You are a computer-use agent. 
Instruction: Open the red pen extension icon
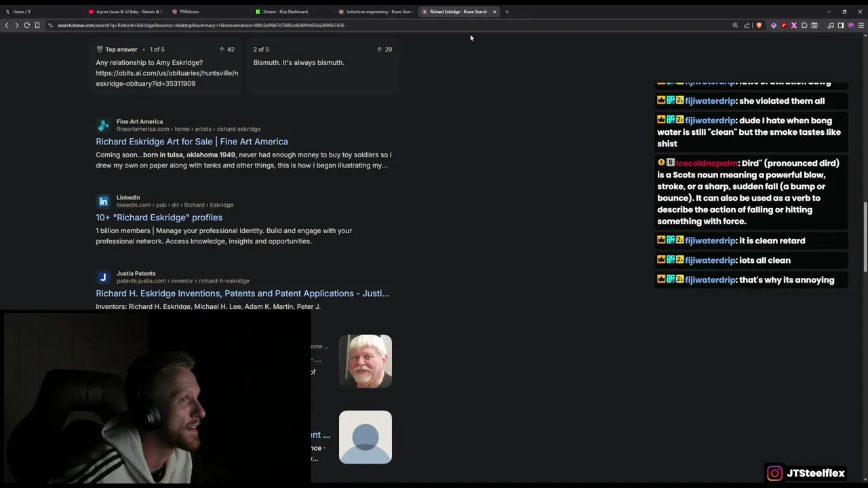(784, 25)
